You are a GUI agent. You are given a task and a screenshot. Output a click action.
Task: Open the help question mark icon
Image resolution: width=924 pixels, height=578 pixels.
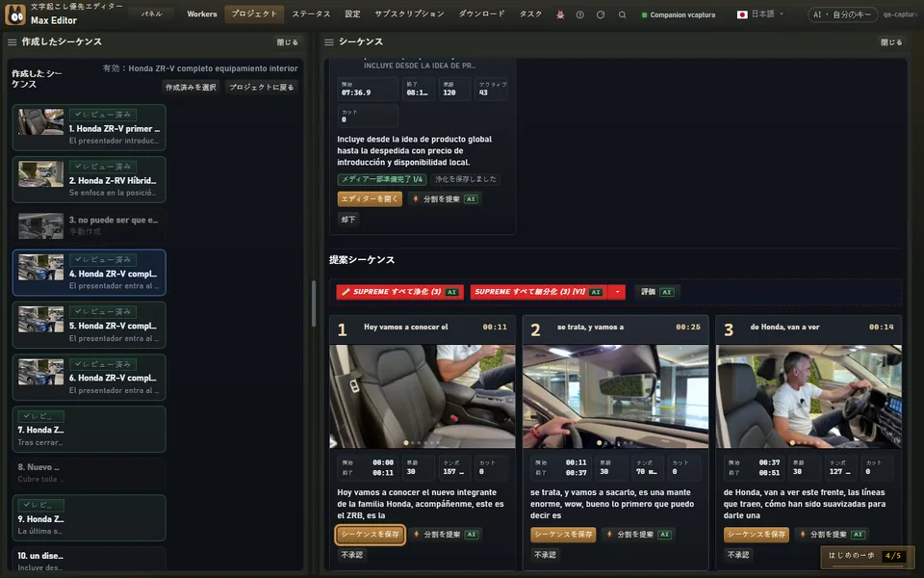(579, 14)
